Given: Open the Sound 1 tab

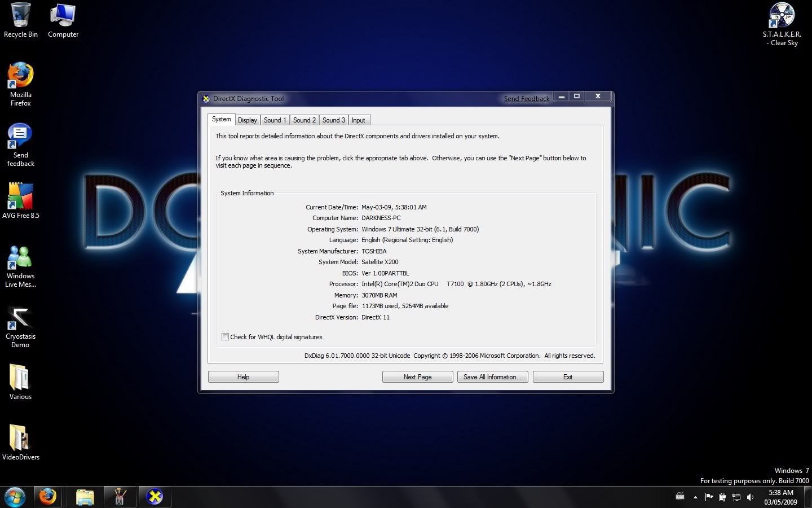Looking at the screenshot, I should [x=275, y=120].
